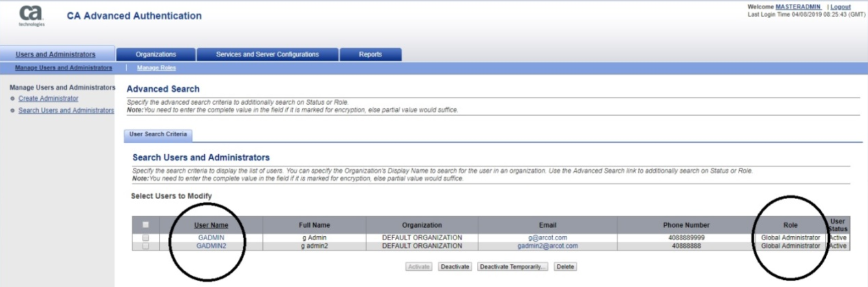Click the Activate button
The width and height of the screenshot is (868, 287).
click(418, 267)
